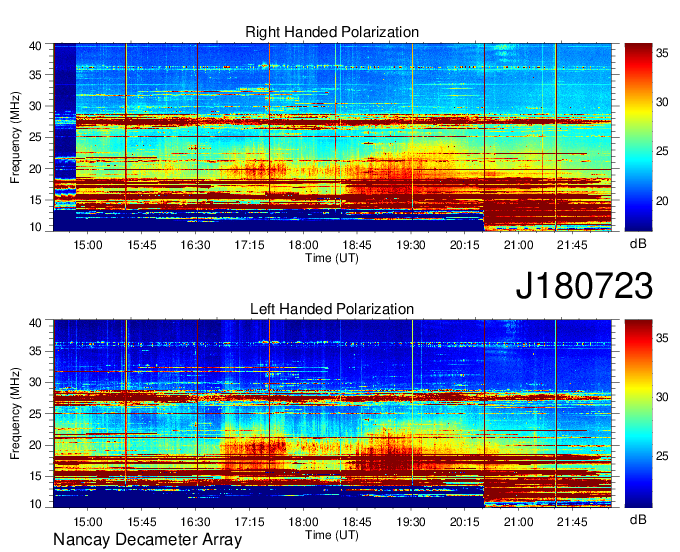Click the "Left Handed Polarization" plot title
The width and height of the screenshot is (680, 552).
click(x=332, y=309)
